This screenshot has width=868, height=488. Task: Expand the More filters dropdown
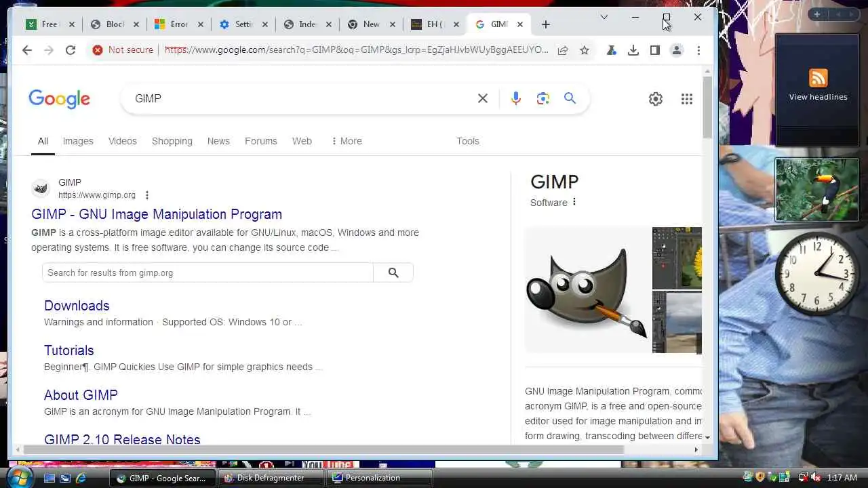(x=347, y=141)
